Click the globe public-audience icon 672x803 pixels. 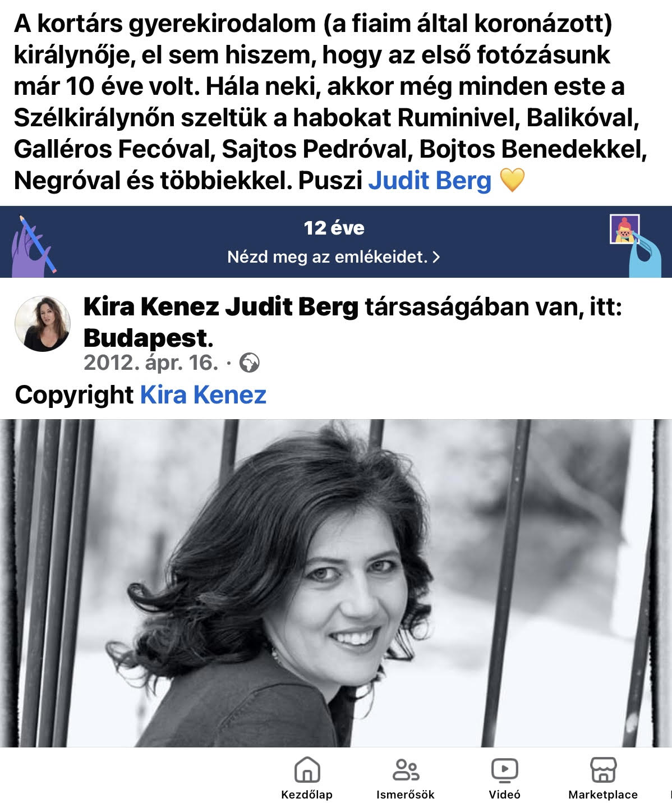coord(249,363)
